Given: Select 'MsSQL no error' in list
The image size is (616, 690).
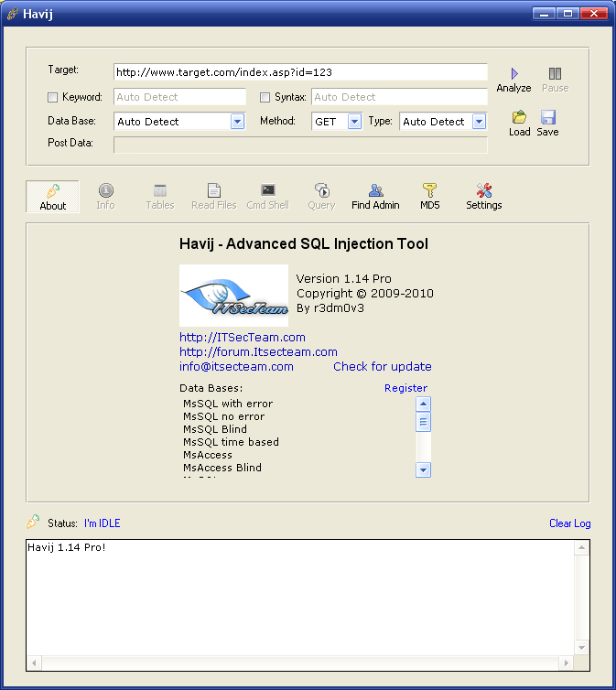Looking at the screenshot, I should click(224, 416).
